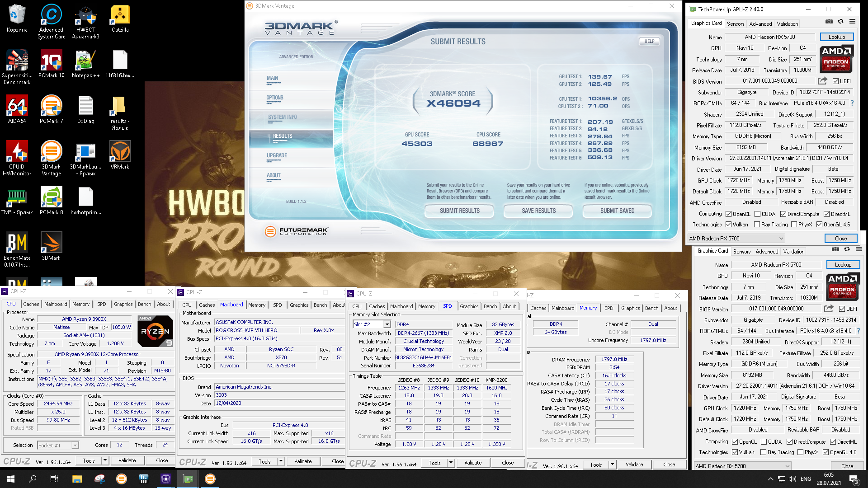The image size is (868, 488).
Task: Launch Superposition Benchmark shortcut
Action: (x=17, y=67)
